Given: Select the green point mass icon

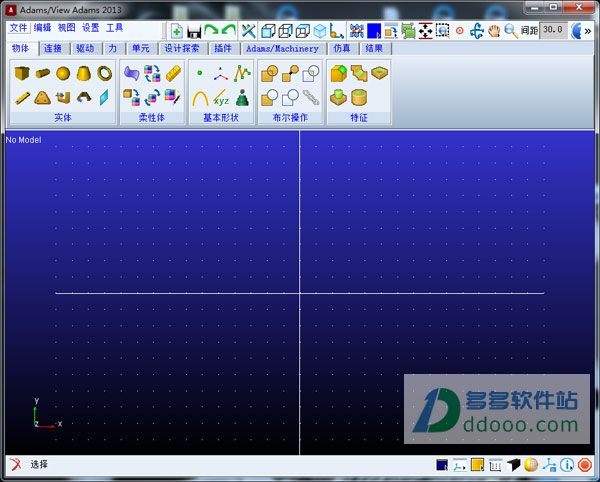Looking at the screenshot, I should click(242, 98).
